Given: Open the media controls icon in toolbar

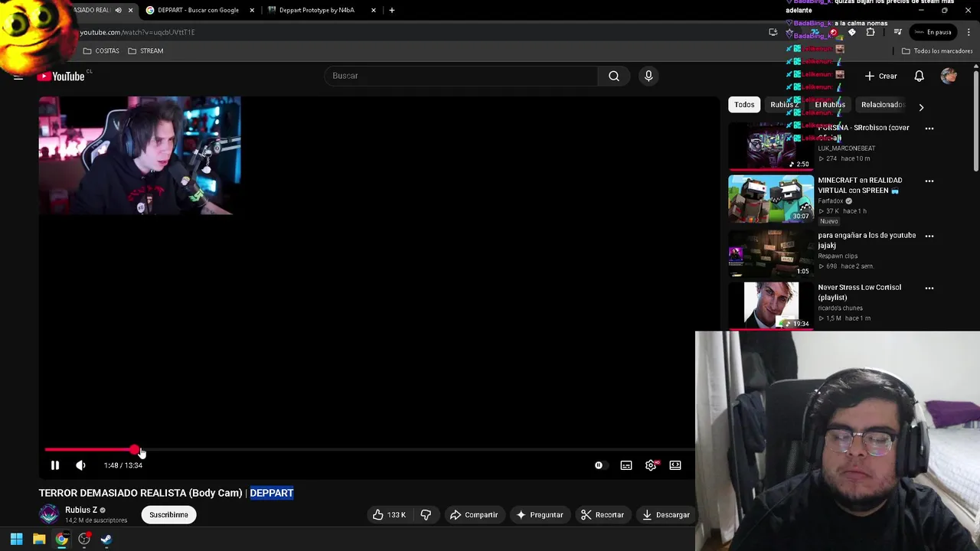Looking at the screenshot, I should click(897, 32).
